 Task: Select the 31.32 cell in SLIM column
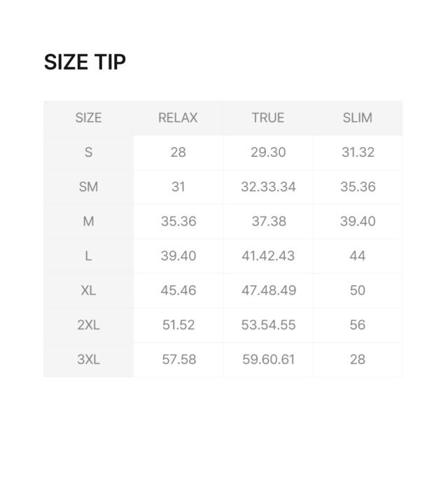click(x=358, y=152)
